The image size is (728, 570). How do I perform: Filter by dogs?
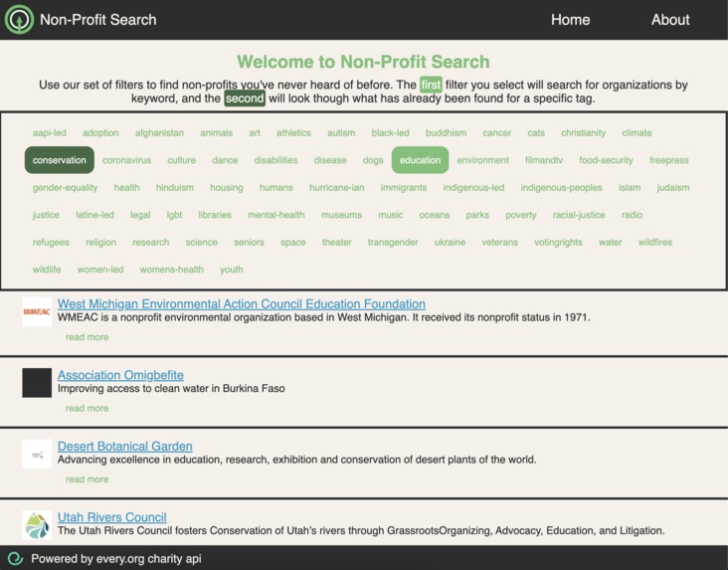coord(373,160)
